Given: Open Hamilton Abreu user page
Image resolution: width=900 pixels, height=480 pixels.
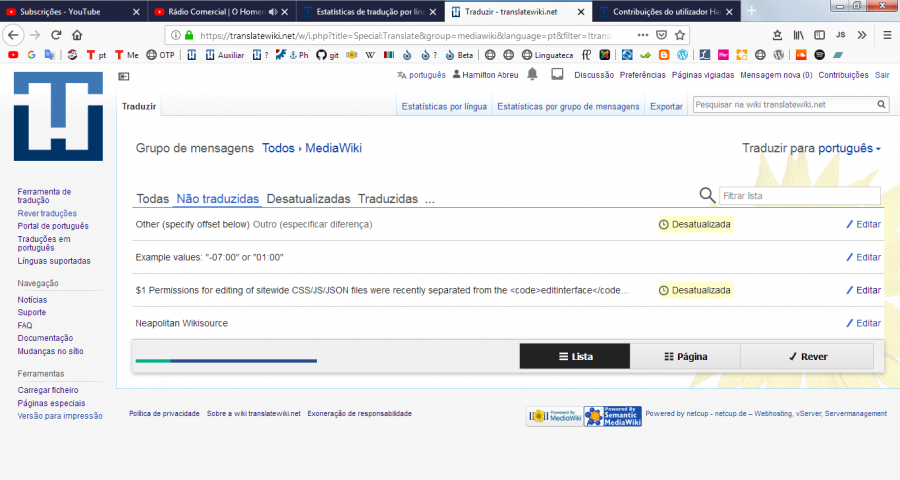Looking at the screenshot, I should pyautogui.click(x=490, y=75).
